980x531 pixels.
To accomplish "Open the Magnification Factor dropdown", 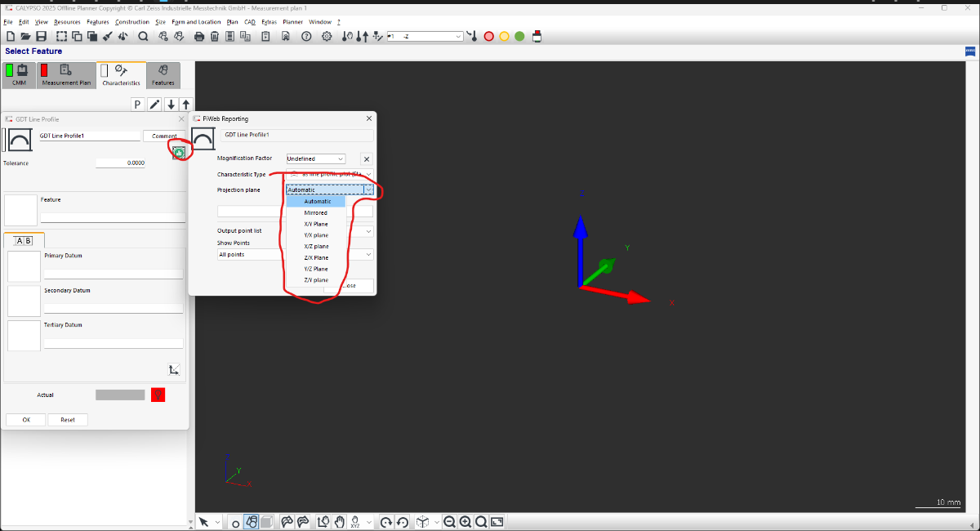I will pyautogui.click(x=316, y=158).
